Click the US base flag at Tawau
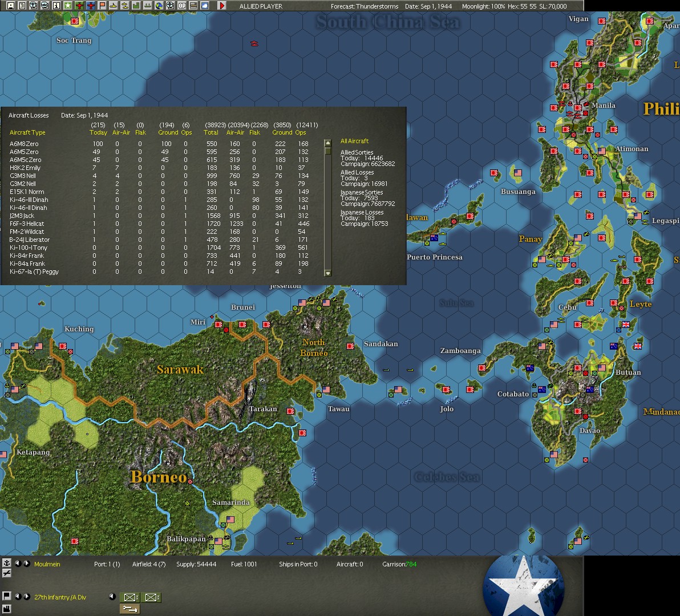This screenshot has width=680, height=616. tap(326, 390)
